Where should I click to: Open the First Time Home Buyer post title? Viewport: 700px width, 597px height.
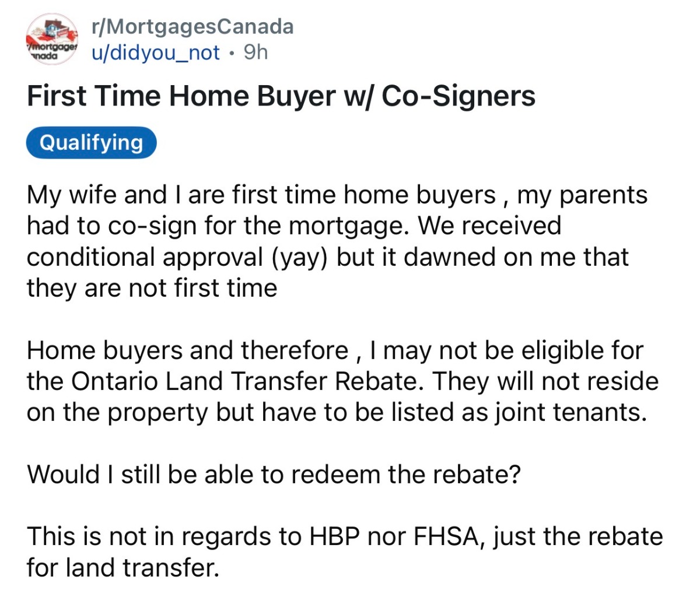pyautogui.click(x=281, y=96)
